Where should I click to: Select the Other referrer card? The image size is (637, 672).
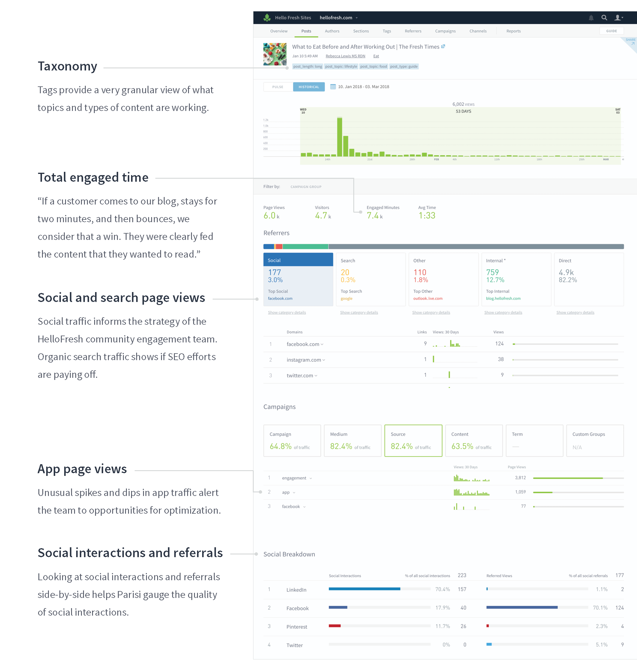point(444,279)
